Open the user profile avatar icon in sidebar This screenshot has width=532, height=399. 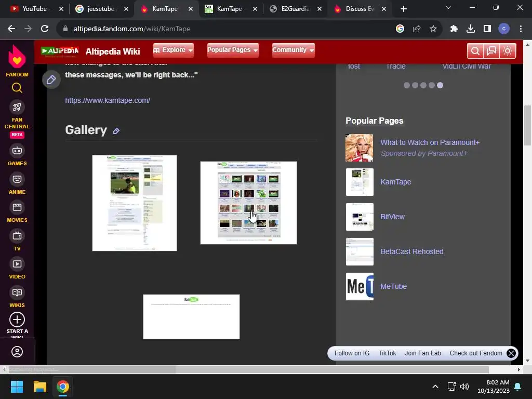tap(17, 352)
